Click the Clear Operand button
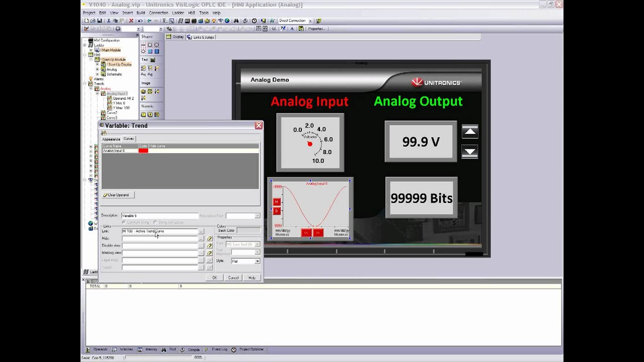This screenshot has height=362, width=644. click(118, 195)
